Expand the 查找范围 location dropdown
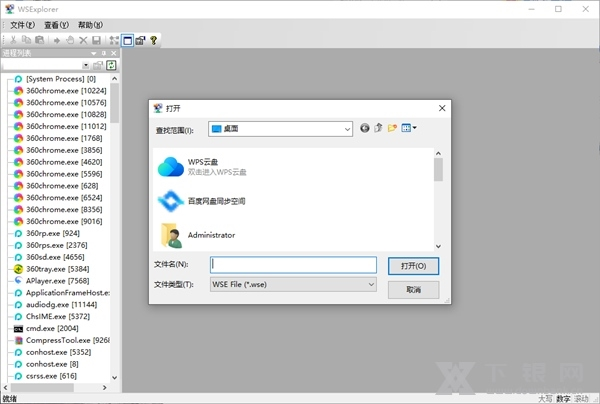600x404 pixels. [x=346, y=129]
